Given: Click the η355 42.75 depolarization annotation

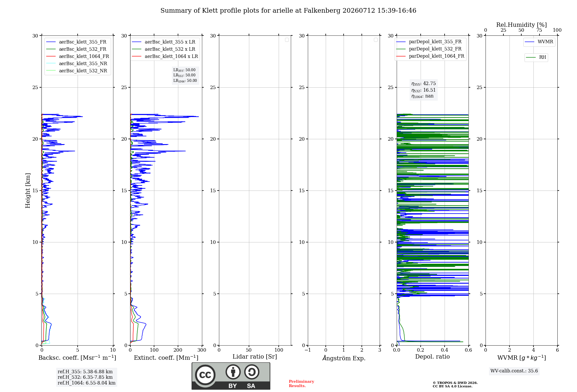Looking at the screenshot, I should coord(424,84).
